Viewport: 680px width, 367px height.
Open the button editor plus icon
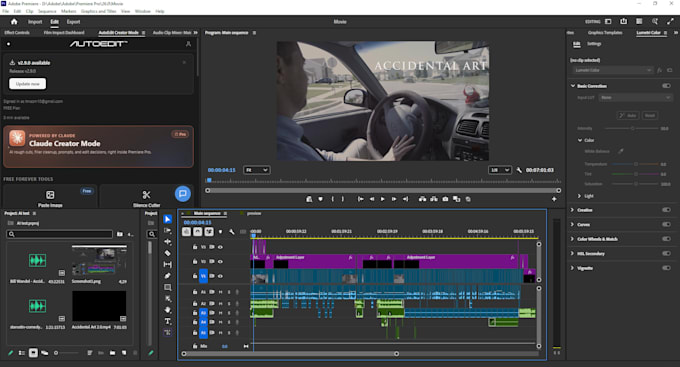pos(554,199)
